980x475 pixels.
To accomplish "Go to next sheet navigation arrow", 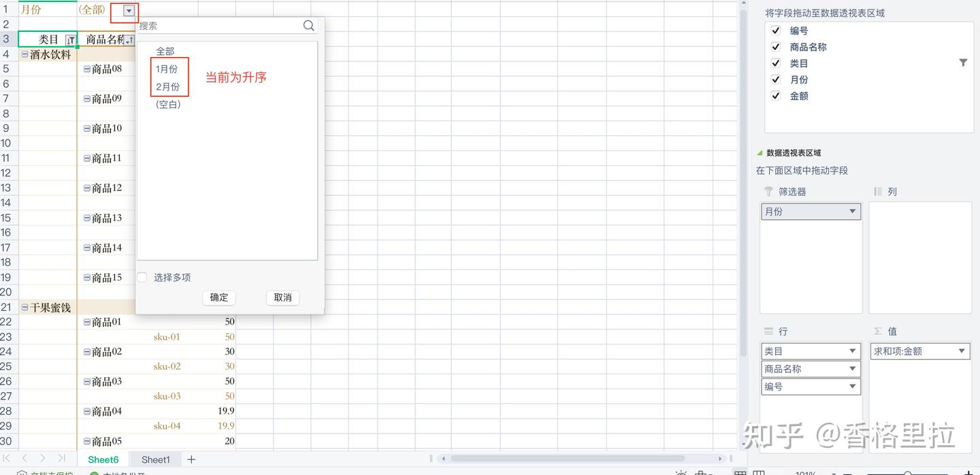I will tap(43, 459).
